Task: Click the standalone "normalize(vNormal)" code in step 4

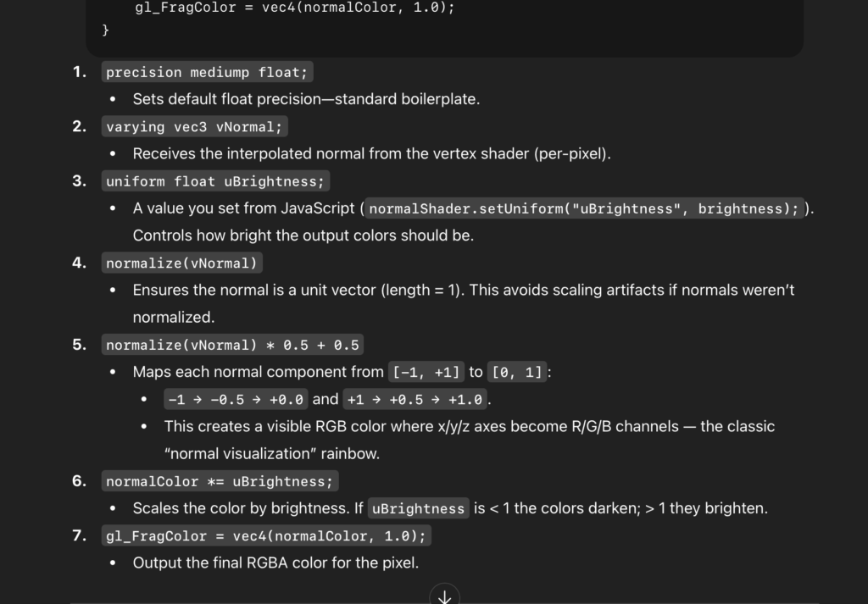Action: [x=181, y=263]
